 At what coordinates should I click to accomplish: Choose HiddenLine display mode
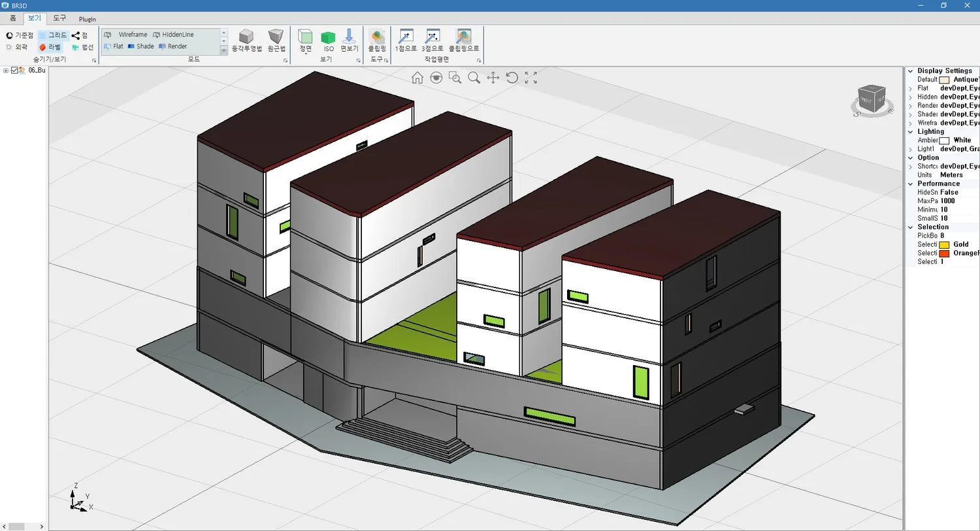tap(173, 35)
